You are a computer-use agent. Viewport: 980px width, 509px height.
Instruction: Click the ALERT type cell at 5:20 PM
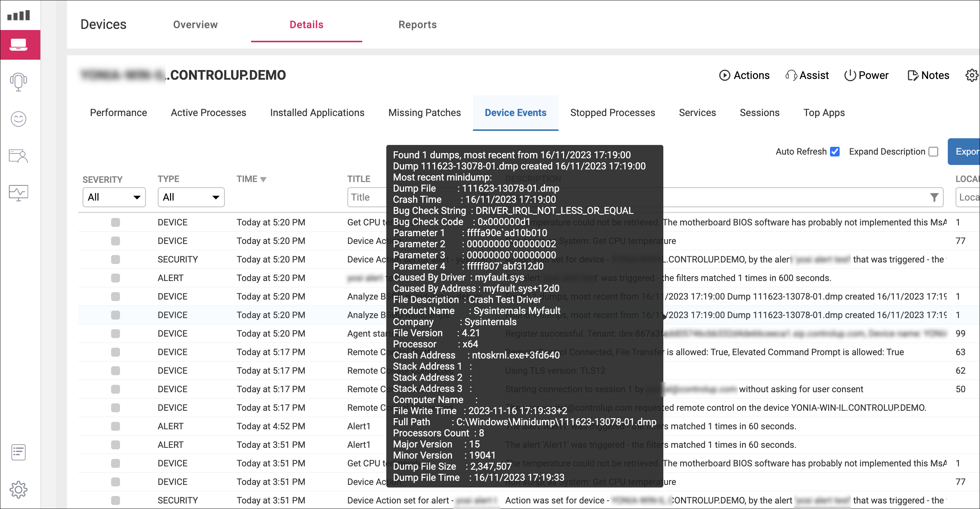[171, 278]
